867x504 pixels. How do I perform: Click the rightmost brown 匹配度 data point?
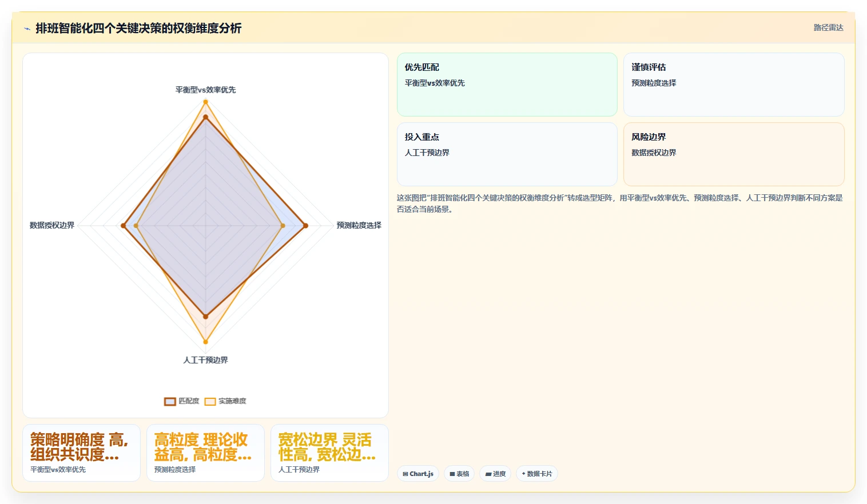click(x=305, y=226)
